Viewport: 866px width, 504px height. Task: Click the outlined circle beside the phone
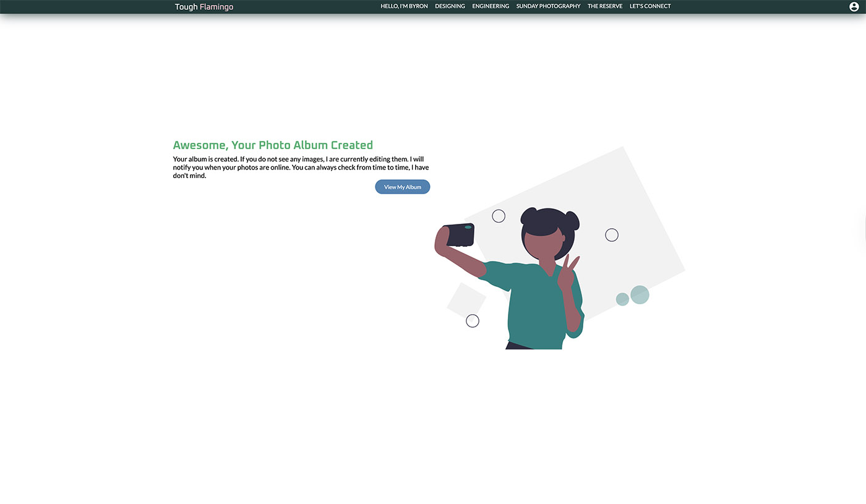click(x=499, y=216)
